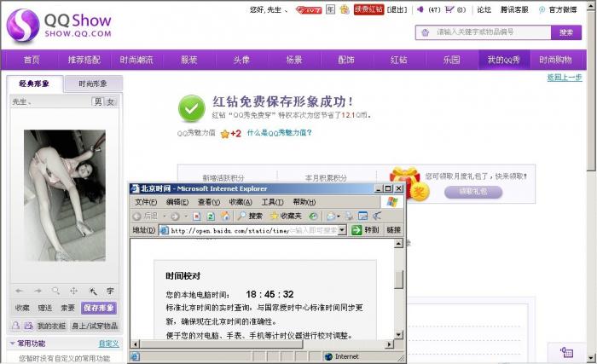Open 查看(V) menu in IE window
The height and width of the screenshot is (364, 597).
click(x=209, y=202)
